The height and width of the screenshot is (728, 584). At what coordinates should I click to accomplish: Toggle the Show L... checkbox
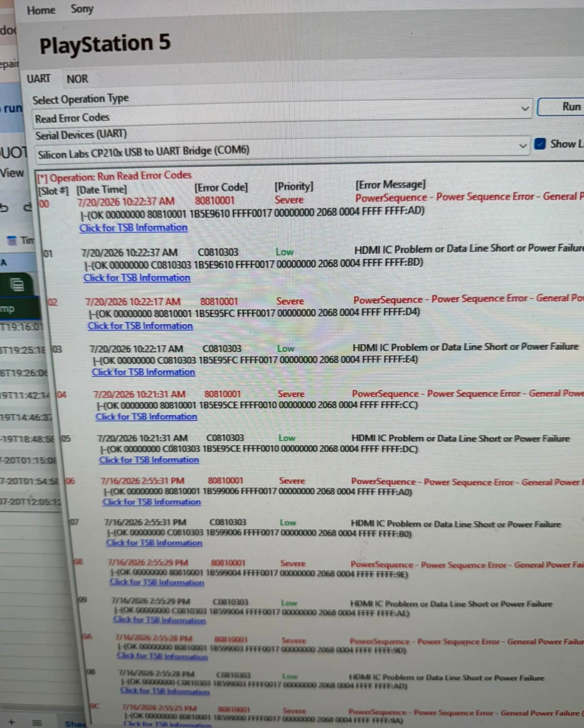coord(540,144)
